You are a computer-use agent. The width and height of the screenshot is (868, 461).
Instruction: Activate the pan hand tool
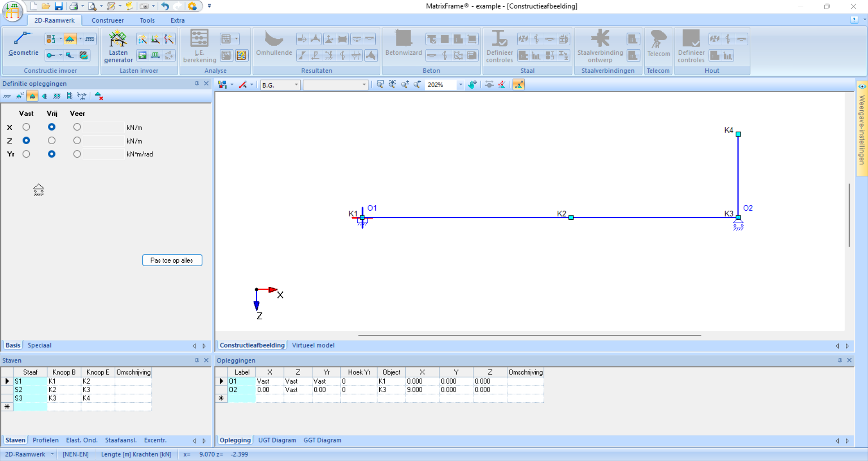[x=472, y=85]
